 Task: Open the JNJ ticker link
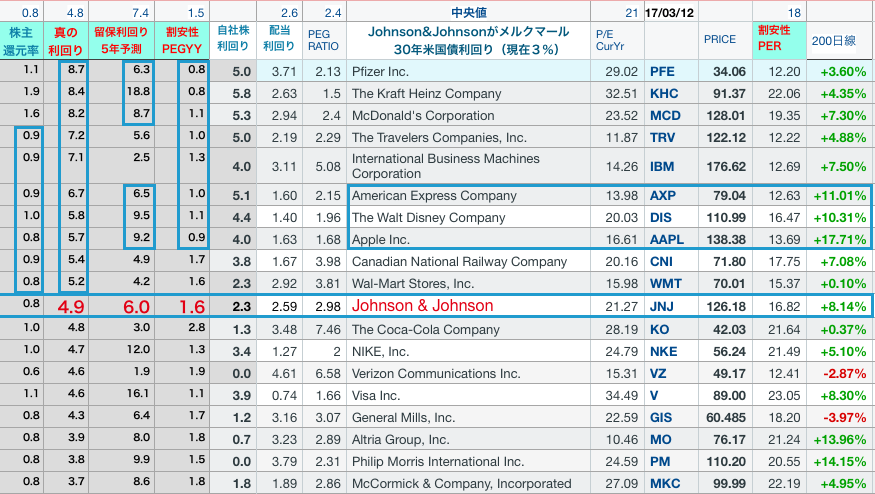[x=662, y=306]
